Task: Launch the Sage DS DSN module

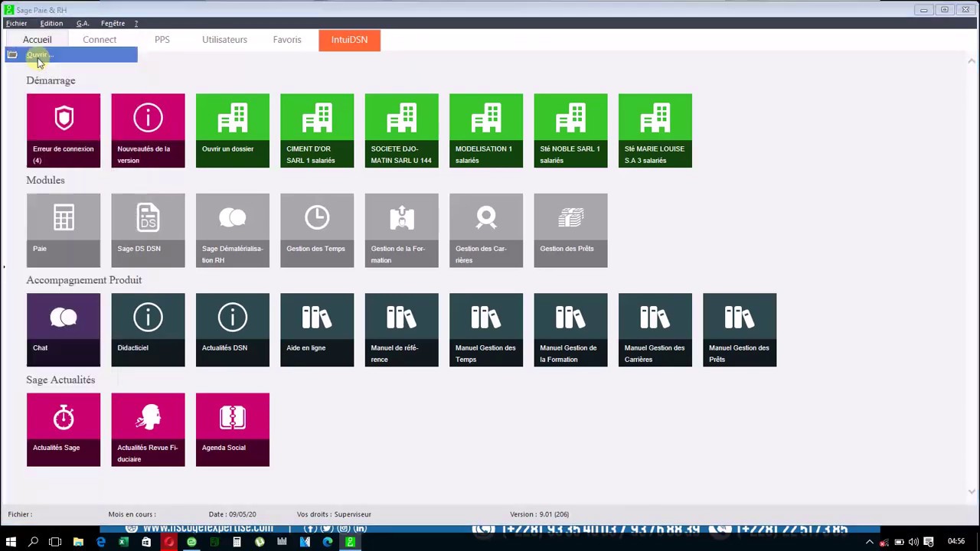Action: [148, 230]
